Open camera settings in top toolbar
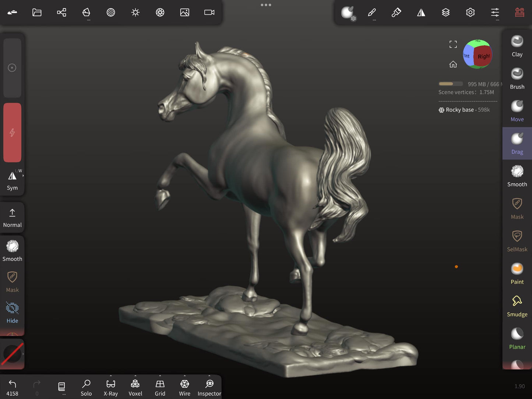The width and height of the screenshot is (532, 399). 209,13
